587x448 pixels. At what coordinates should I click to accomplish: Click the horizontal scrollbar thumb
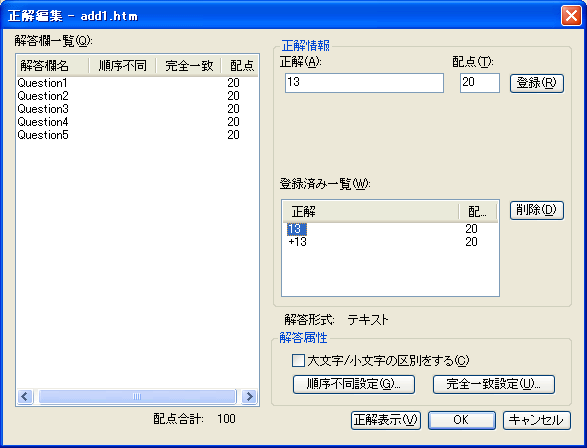pyautogui.click(x=137, y=396)
